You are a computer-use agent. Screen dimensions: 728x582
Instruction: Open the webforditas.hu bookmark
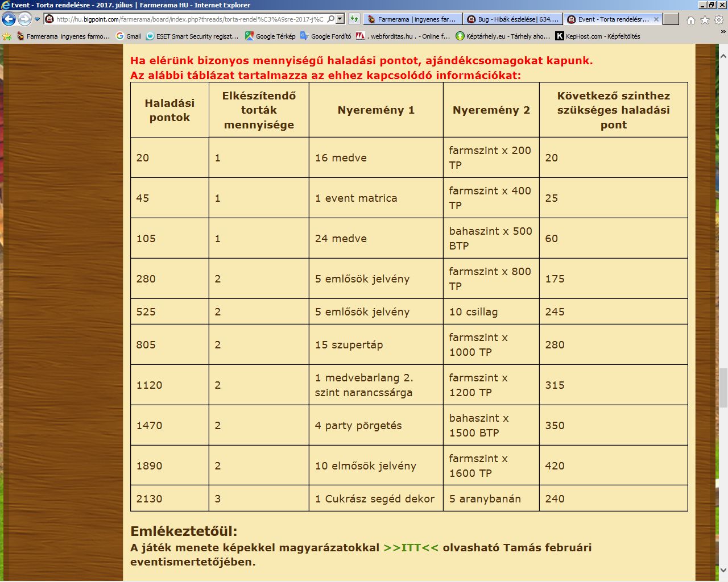tap(403, 36)
